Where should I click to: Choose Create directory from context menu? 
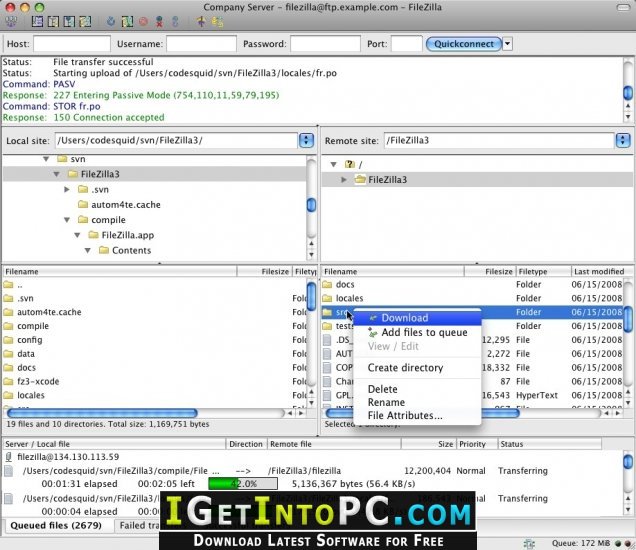click(417, 367)
